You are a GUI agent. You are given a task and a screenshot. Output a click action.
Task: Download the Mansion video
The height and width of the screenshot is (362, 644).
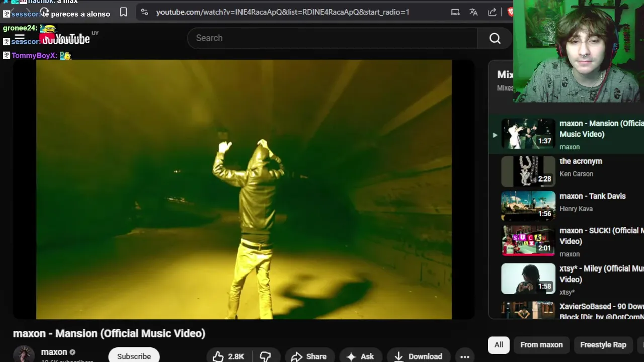click(418, 356)
